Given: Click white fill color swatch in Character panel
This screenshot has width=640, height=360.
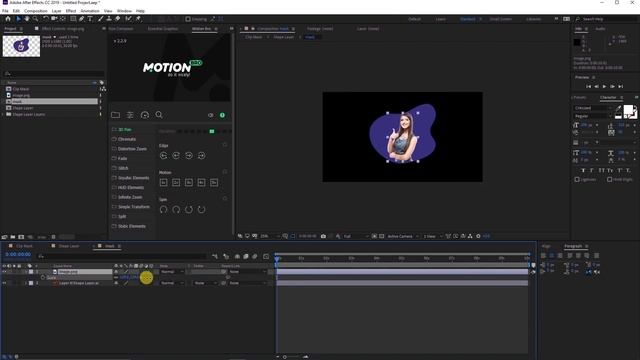Looking at the screenshot, I should tap(628, 109).
